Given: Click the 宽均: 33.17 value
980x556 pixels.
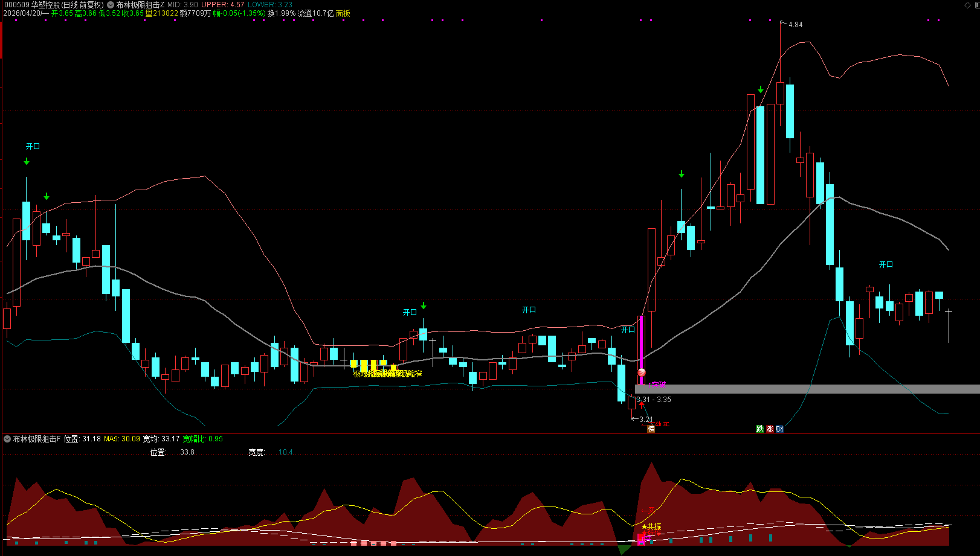Looking at the screenshot, I should (161, 439).
